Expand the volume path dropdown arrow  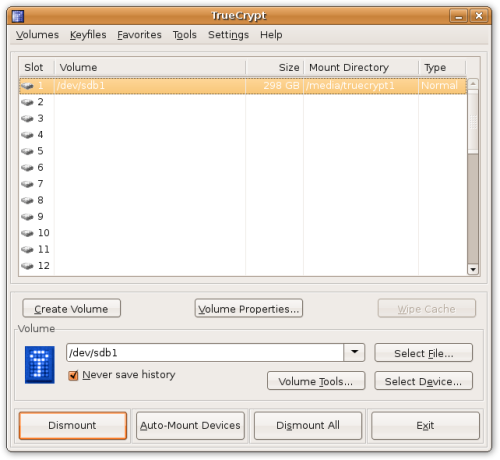pyautogui.click(x=354, y=352)
